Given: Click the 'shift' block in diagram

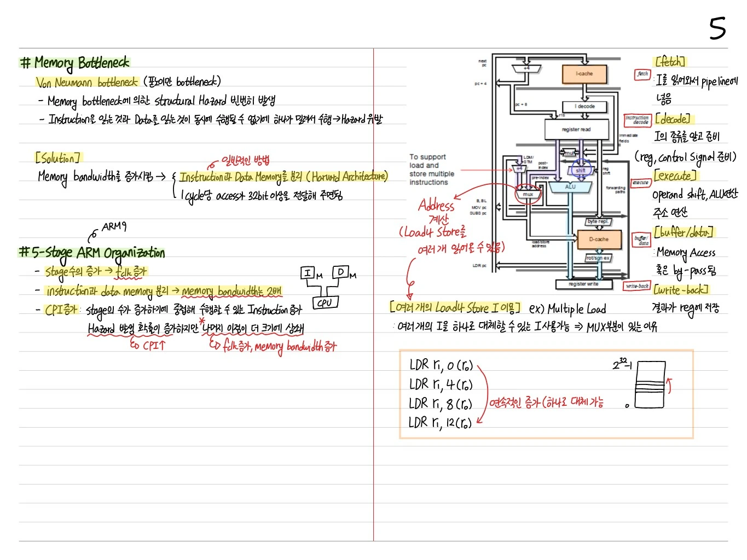Looking at the screenshot, I should click(580, 170).
